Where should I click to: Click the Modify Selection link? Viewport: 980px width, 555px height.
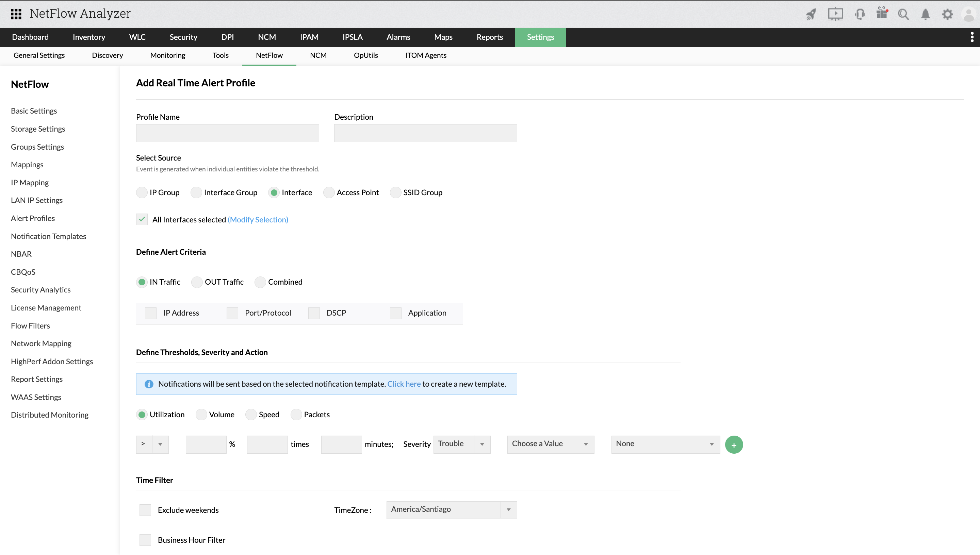pos(258,220)
